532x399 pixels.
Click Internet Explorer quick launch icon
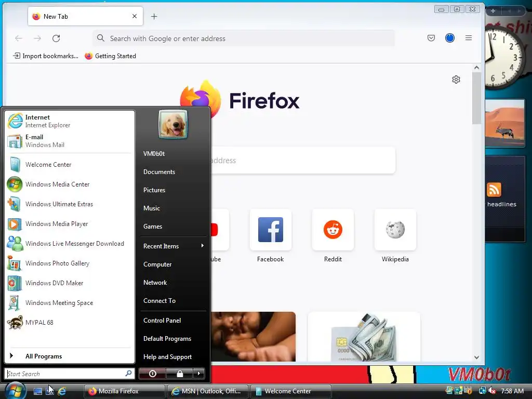[62, 391]
